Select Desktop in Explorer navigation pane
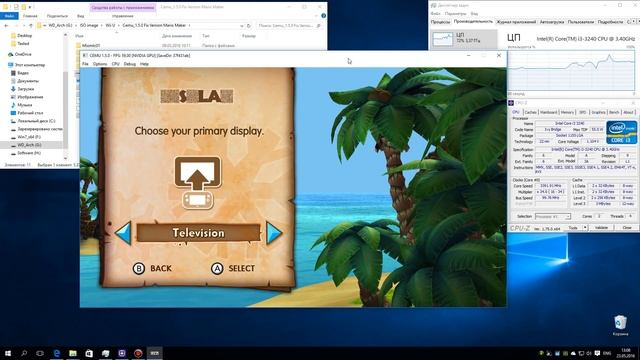 (24, 36)
